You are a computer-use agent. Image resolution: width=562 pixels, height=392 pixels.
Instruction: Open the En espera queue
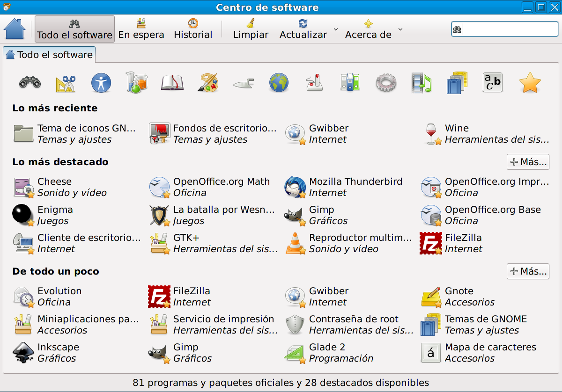pyautogui.click(x=141, y=29)
